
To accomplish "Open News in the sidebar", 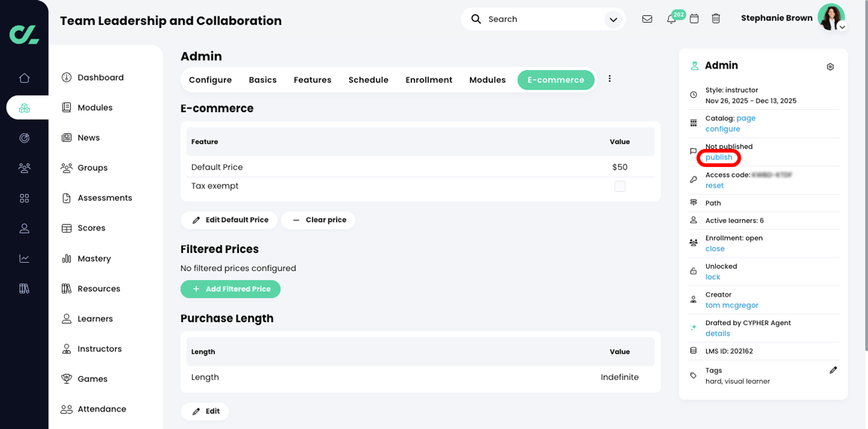I will coord(89,138).
